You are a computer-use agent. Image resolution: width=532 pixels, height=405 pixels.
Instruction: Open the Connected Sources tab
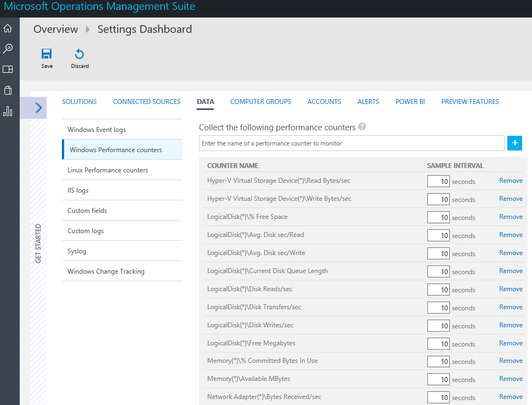pyautogui.click(x=146, y=102)
